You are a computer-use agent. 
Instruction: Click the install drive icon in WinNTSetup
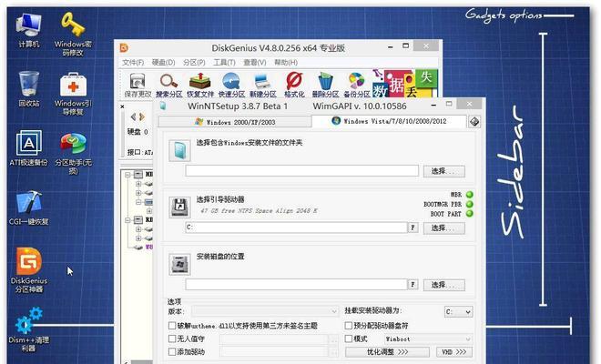click(x=179, y=264)
